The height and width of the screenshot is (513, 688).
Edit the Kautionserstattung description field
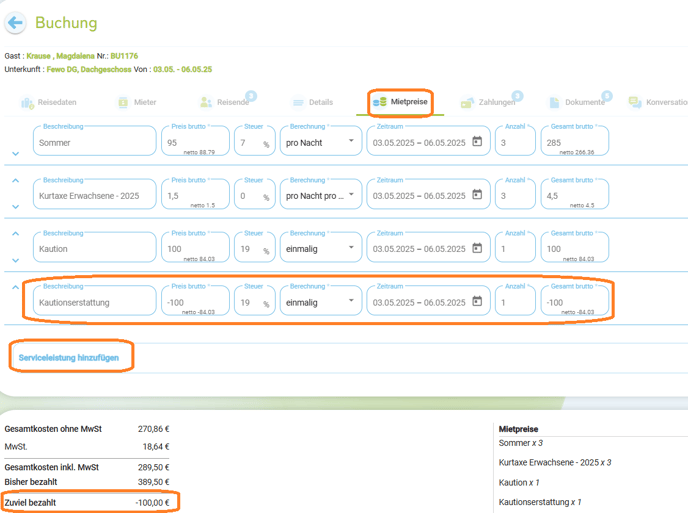94,301
